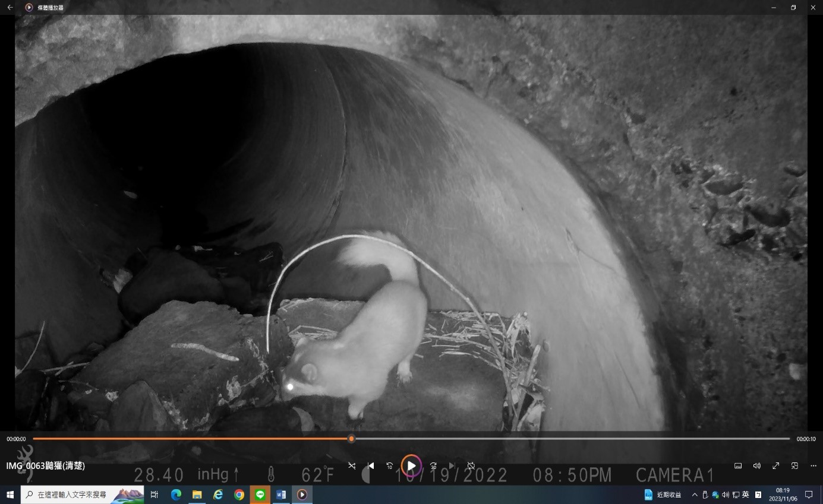Open LINE from the taskbar

[x=260, y=495]
